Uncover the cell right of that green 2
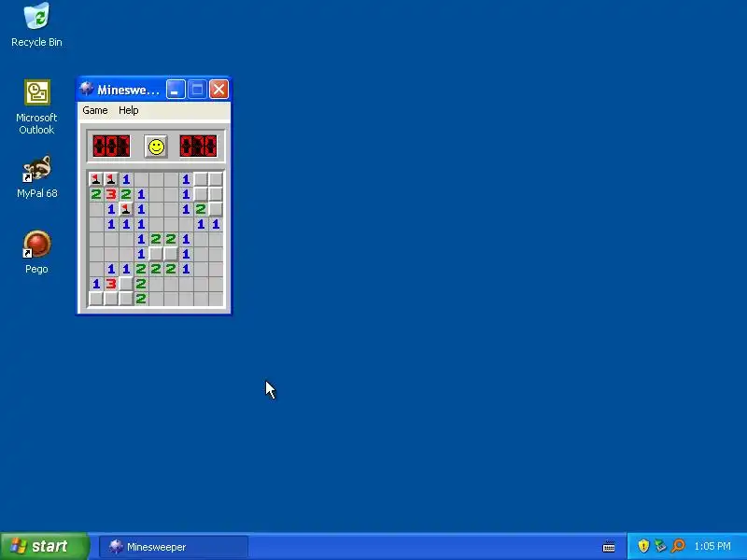The height and width of the screenshot is (560, 747). pos(216,209)
